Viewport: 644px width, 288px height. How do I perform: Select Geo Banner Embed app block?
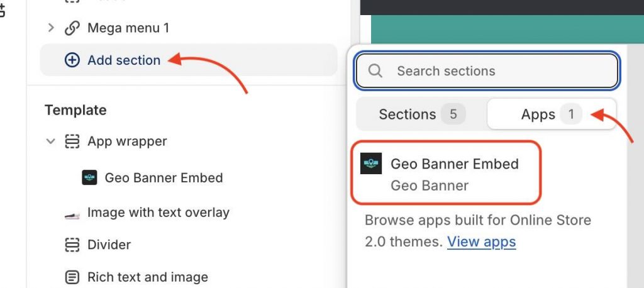pyautogui.click(x=446, y=172)
